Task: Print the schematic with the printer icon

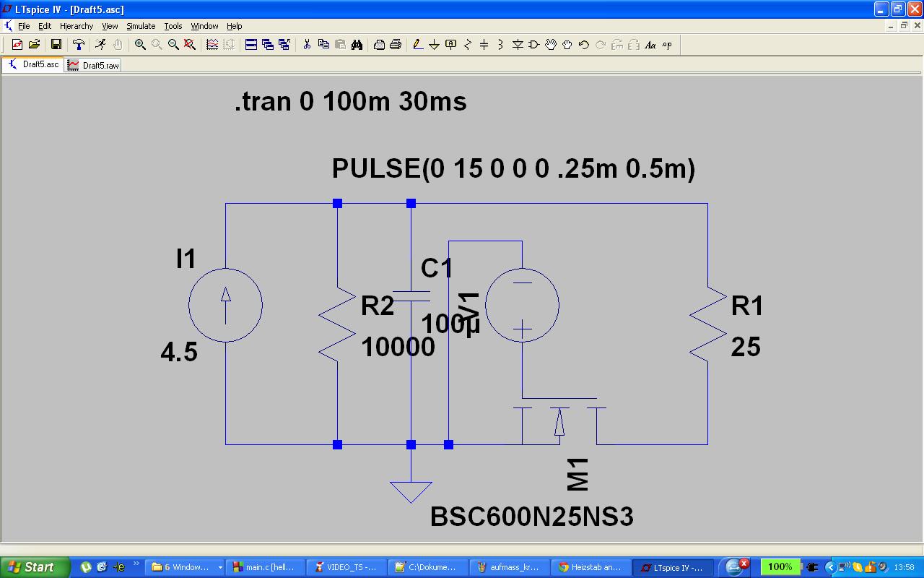Action: click(396, 45)
